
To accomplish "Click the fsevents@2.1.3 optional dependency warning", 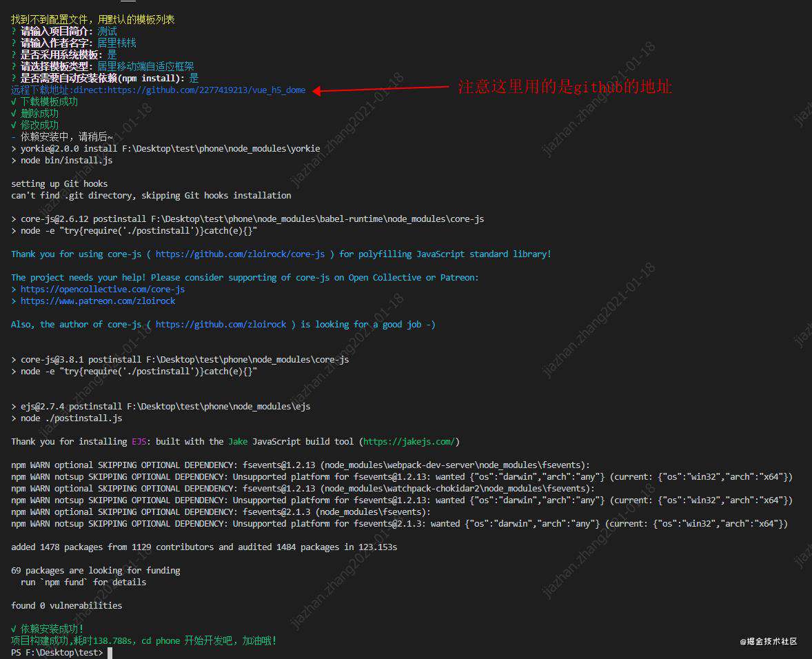I will tap(221, 512).
